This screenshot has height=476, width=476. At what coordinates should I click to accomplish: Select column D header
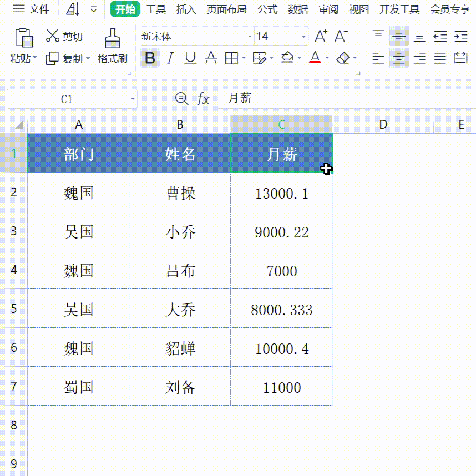(383, 124)
